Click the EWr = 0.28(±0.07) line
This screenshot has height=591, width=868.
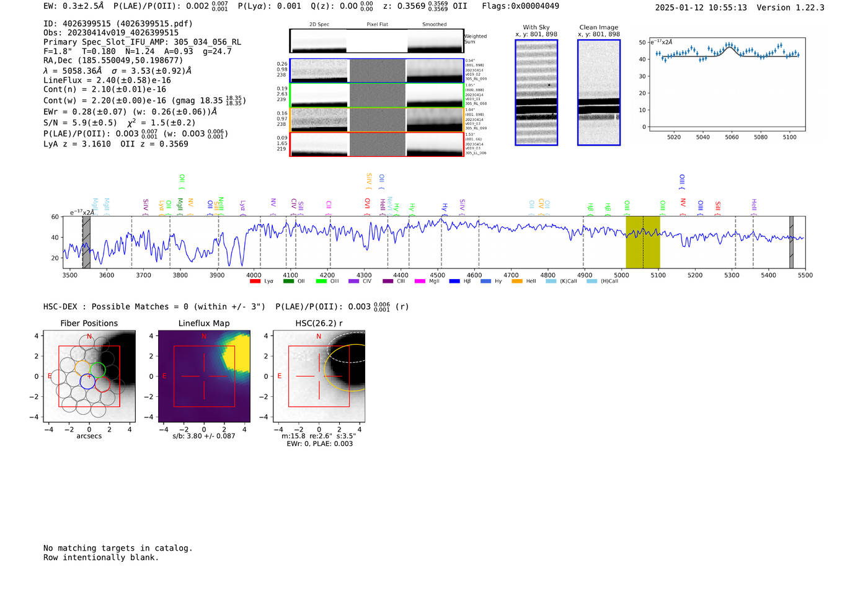click(x=130, y=112)
